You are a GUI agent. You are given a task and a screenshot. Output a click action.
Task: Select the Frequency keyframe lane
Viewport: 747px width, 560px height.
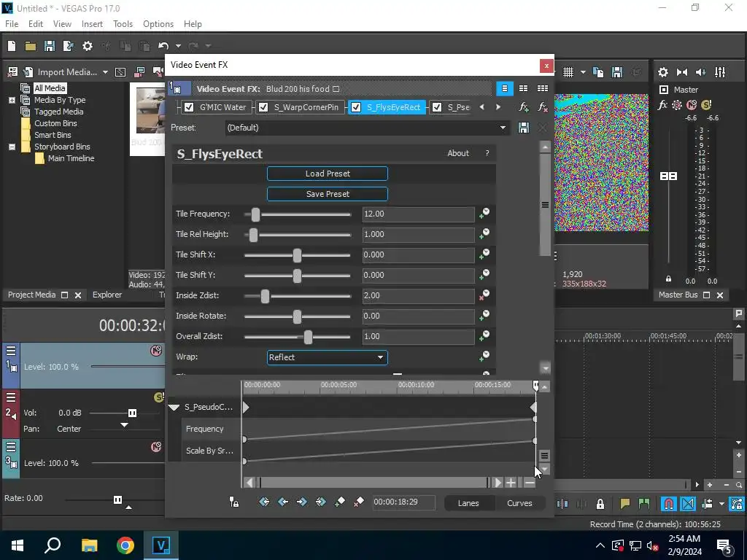(204, 429)
